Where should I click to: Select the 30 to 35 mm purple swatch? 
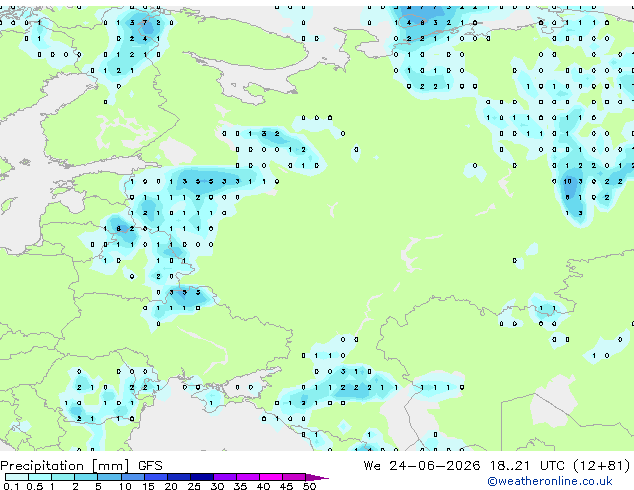(225, 477)
